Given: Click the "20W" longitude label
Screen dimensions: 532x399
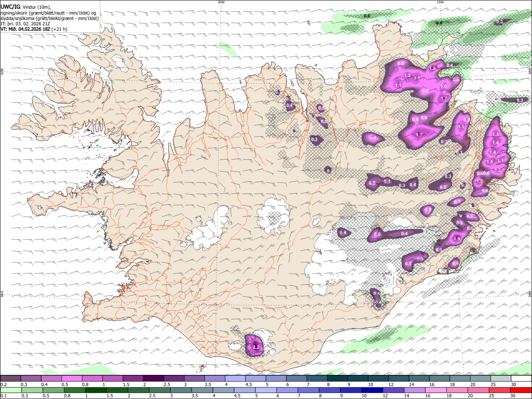Looking at the screenshot, I should [221, 2].
